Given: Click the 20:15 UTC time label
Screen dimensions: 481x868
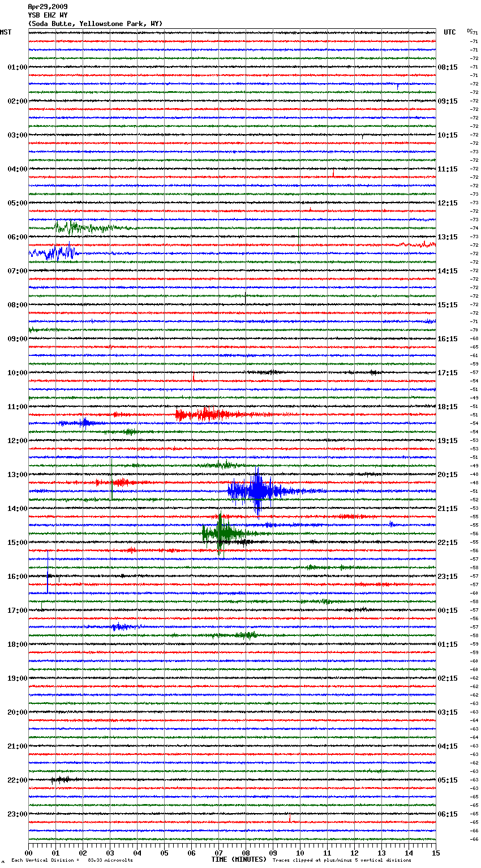Looking at the screenshot, I should click(448, 475).
